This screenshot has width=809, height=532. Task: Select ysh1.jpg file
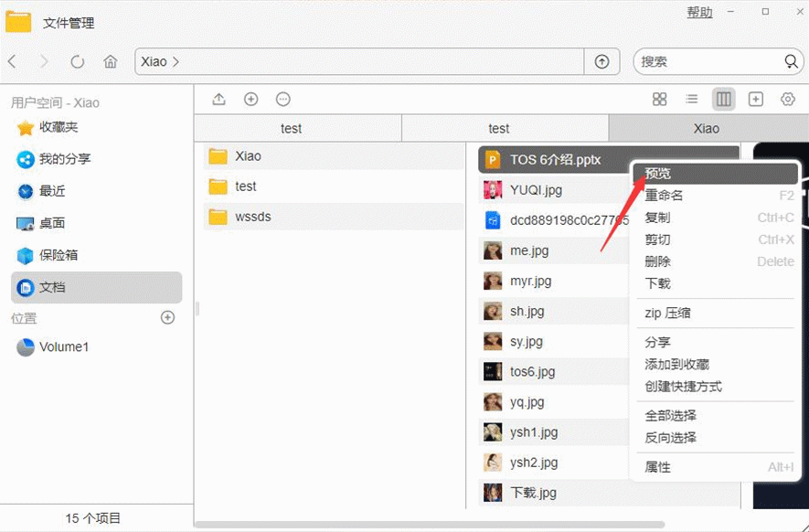[555, 432]
